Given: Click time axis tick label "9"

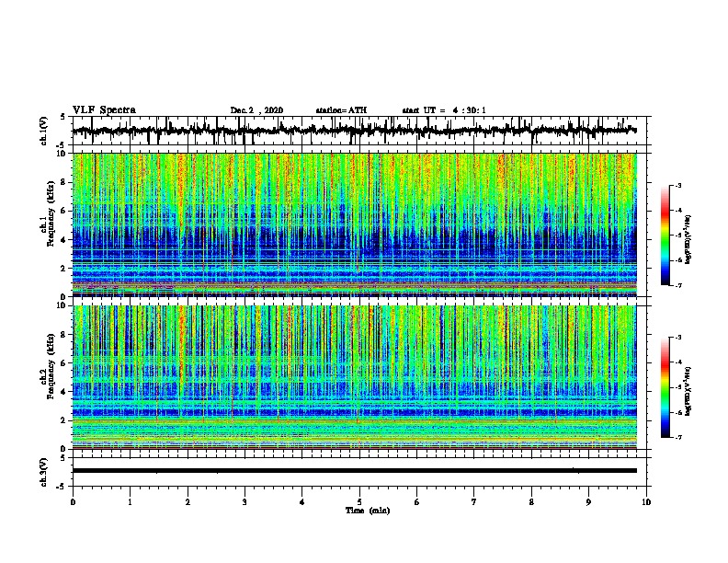Looking at the screenshot, I should click(588, 502).
